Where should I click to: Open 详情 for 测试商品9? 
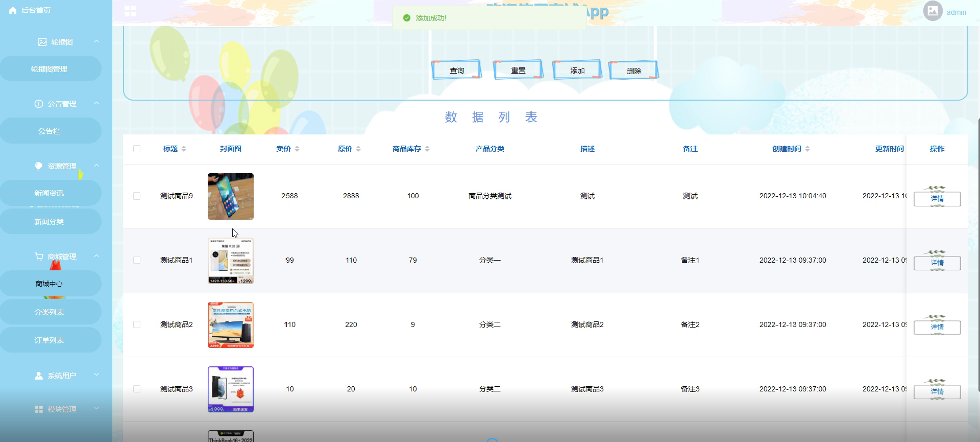tap(937, 199)
